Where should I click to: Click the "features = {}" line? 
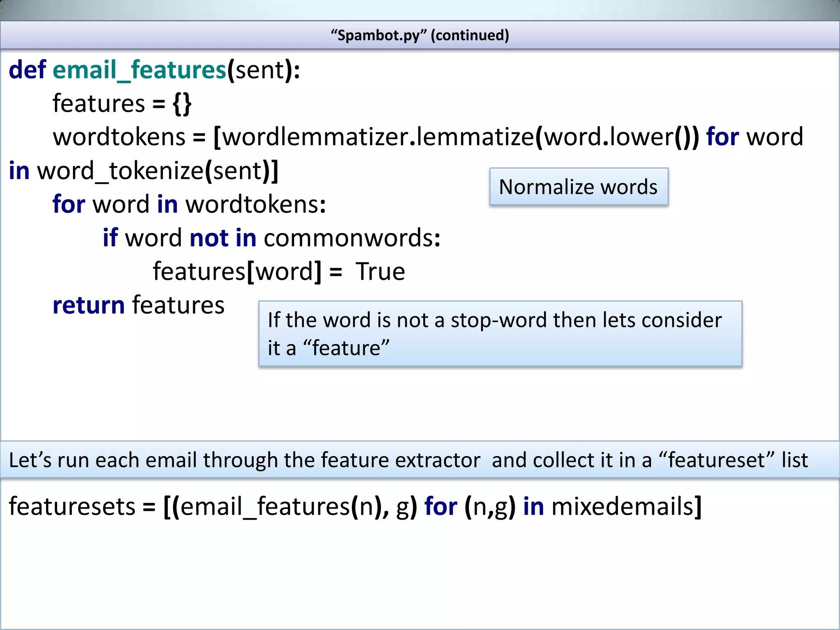[x=122, y=103]
